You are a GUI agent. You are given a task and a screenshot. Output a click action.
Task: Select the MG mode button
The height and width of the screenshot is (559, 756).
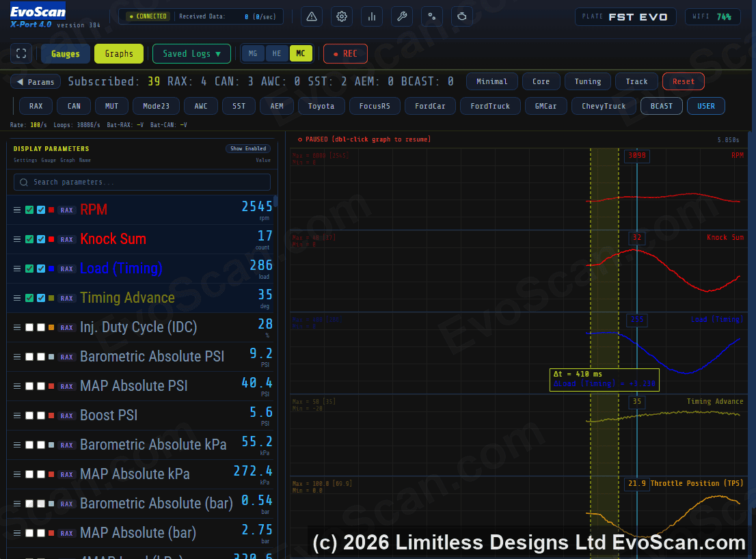[x=253, y=53]
